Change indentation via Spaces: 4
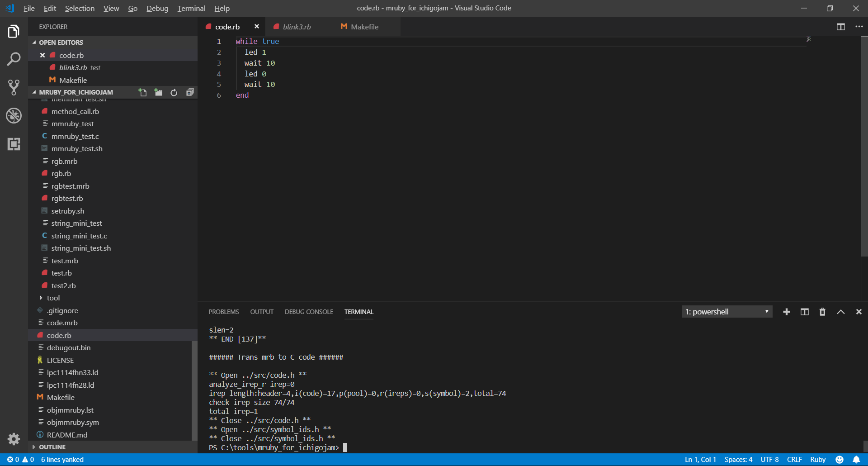The image size is (868, 466). click(x=738, y=460)
